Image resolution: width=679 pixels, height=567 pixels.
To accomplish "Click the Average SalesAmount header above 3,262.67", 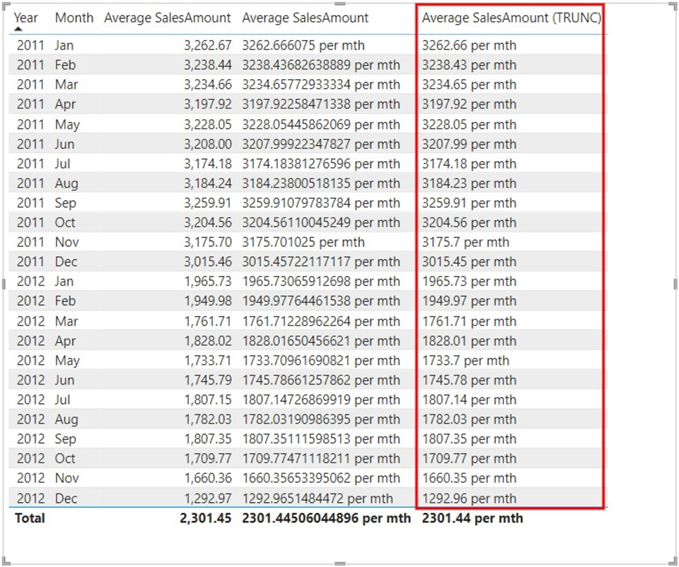I will (x=167, y=18).
